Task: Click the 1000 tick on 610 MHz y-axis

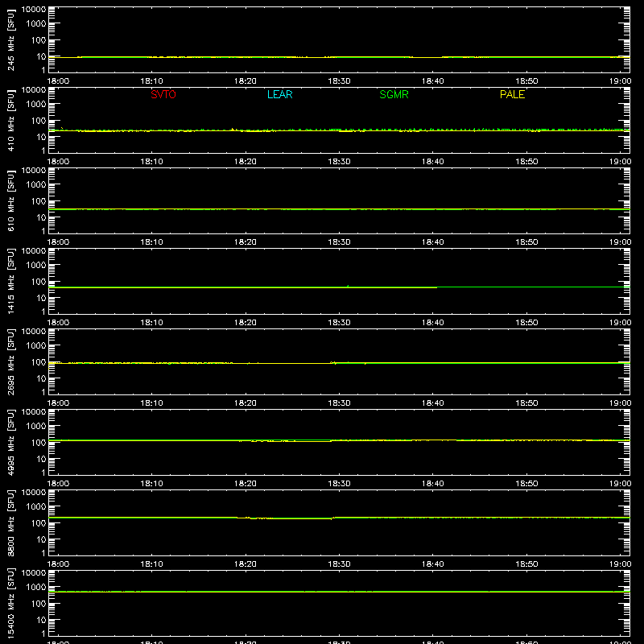Action: pyautogui.click(x=36, y=185)
